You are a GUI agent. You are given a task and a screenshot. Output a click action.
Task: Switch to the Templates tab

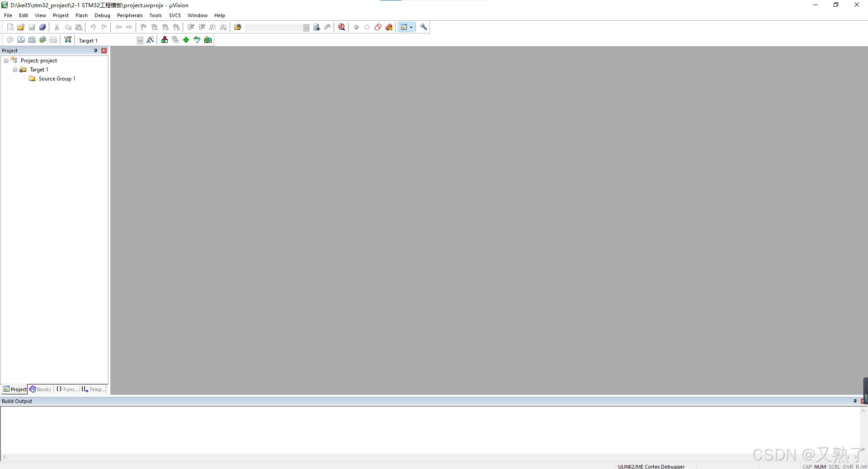[x=94, y=389]
